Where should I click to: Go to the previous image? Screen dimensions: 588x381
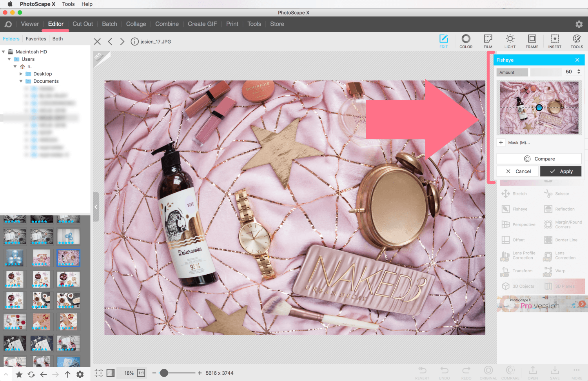tap(110, 42)
